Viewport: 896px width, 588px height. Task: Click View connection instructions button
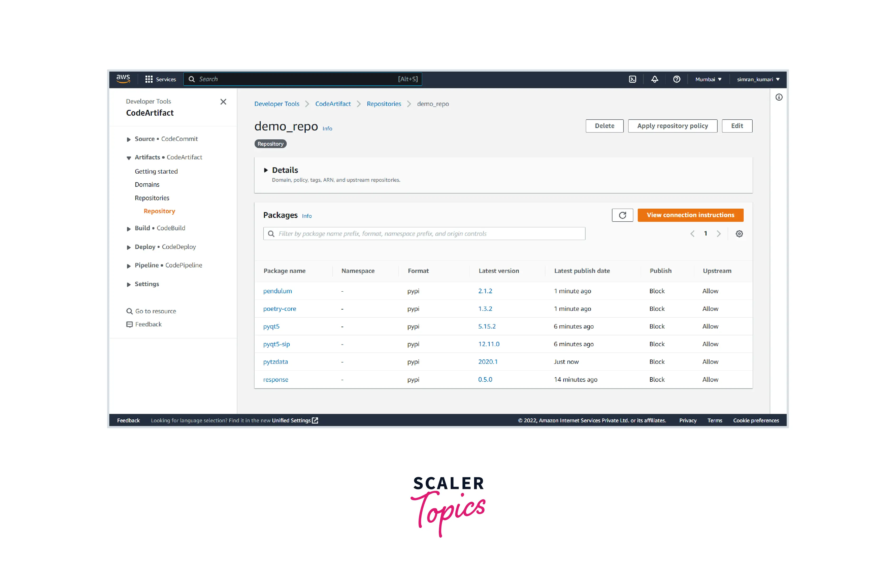click(690, 215)
